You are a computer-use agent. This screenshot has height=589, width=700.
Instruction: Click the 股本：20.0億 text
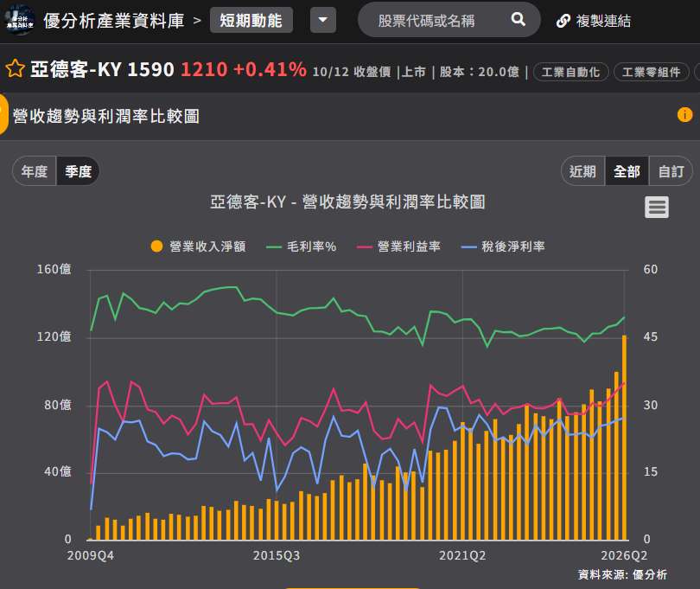pos(480,72)
